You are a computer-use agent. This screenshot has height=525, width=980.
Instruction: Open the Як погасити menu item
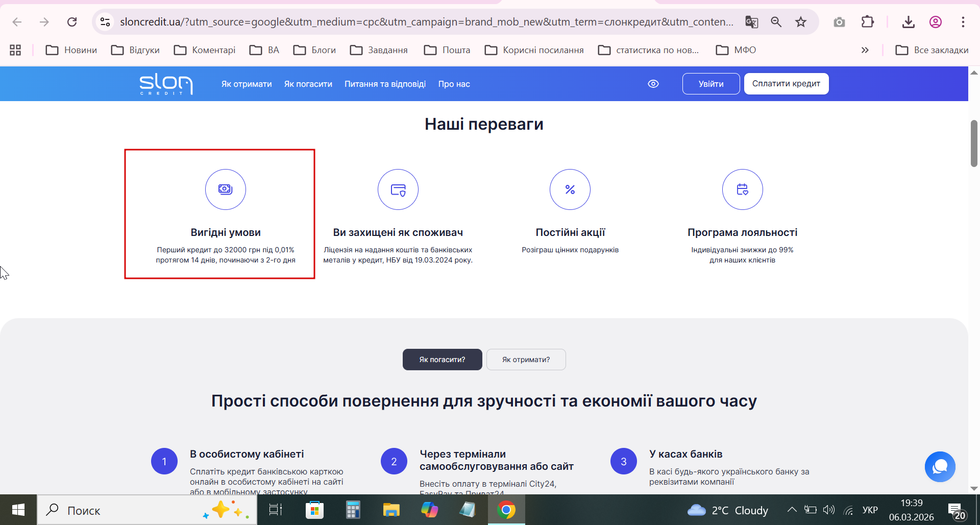click(x=308, y=84)
